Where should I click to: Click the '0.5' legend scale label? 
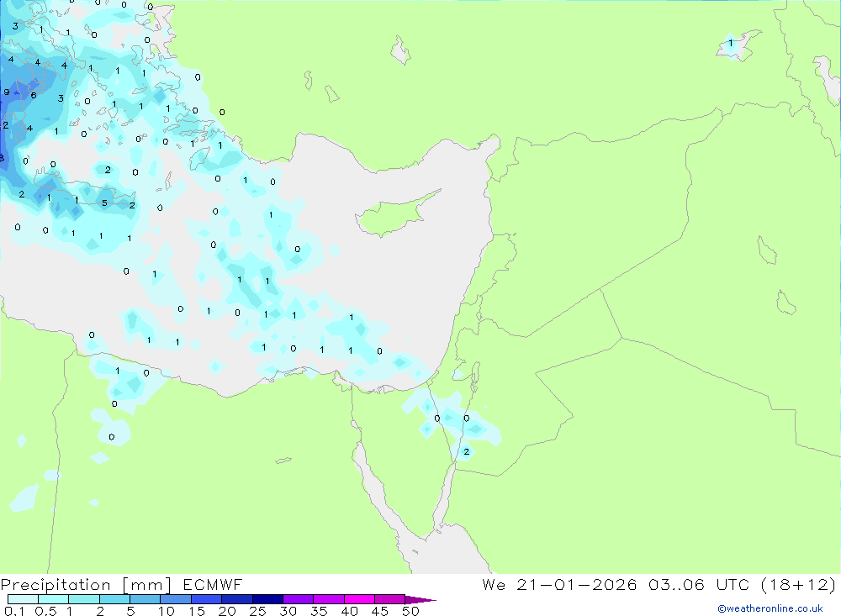click(x=45, y=611)
